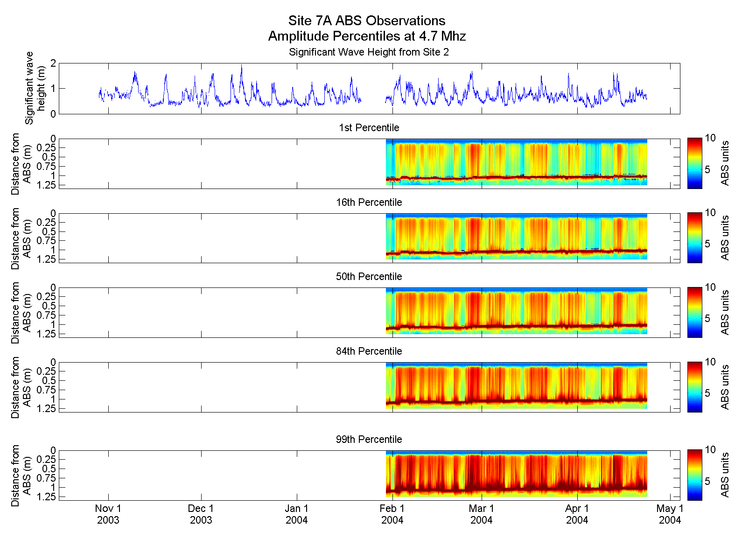Click the 99th Percentile colorbar

[694, 475]
